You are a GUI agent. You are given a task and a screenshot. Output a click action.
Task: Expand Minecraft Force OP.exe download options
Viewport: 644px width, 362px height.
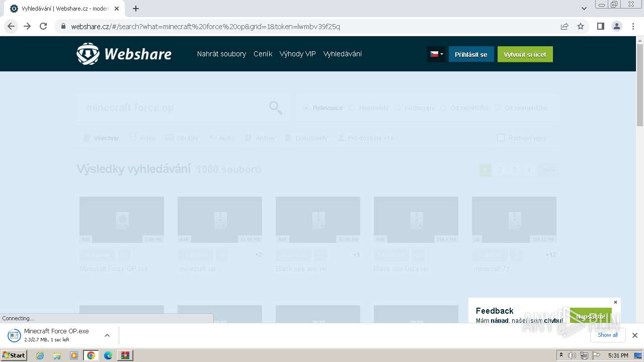coord(107,335)
